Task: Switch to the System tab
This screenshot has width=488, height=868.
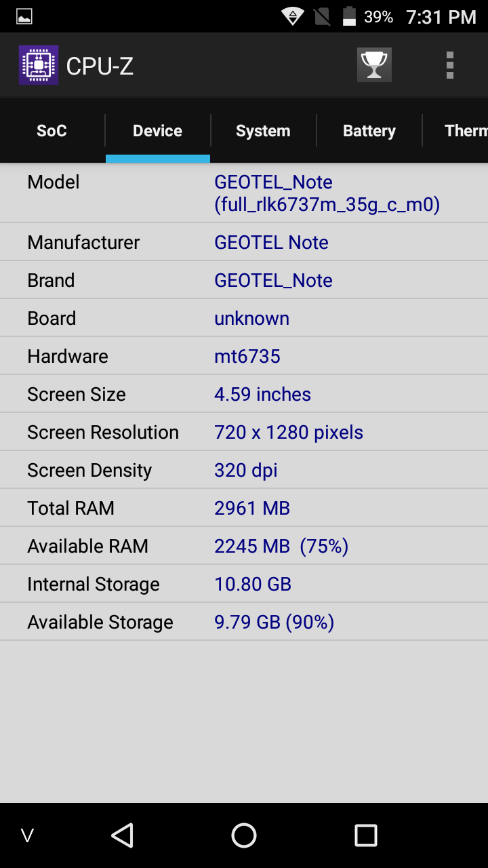Action: [263, 131]
